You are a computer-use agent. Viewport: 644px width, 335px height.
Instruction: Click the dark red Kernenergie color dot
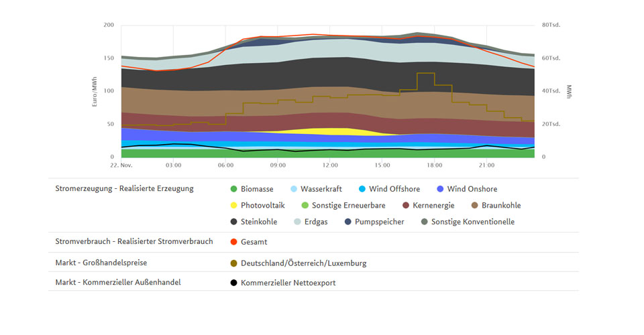(x=406, y=206)
